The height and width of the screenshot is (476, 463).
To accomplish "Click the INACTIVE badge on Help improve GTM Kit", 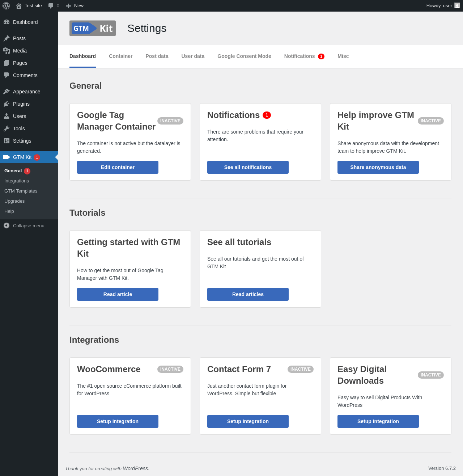I will coord(431,121).
